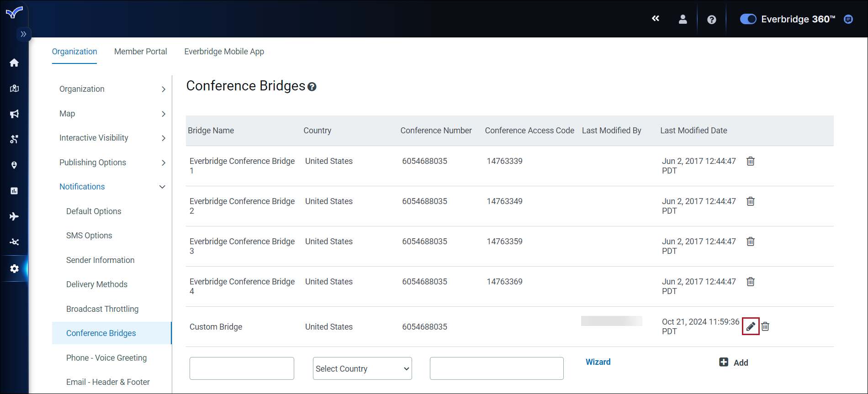
Task: Expand the Map menu section
Action: 112,114
